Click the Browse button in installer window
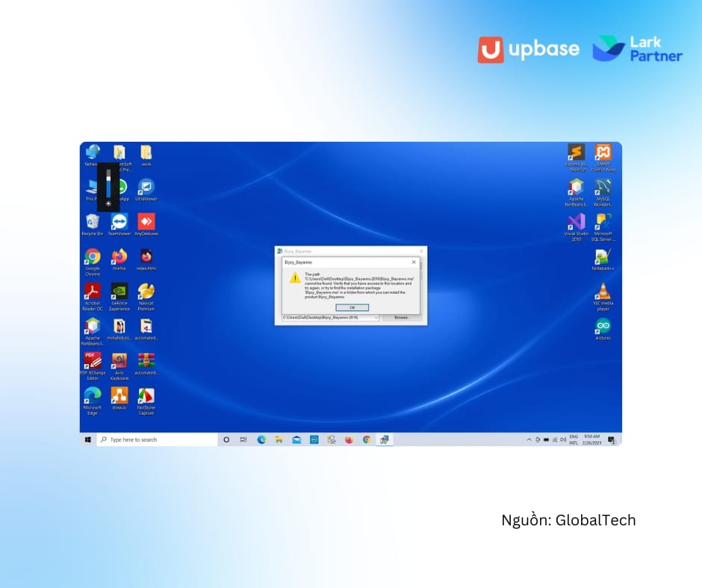Image resolution: width=702 pixels, height=588 pixels. pos(402,317)
